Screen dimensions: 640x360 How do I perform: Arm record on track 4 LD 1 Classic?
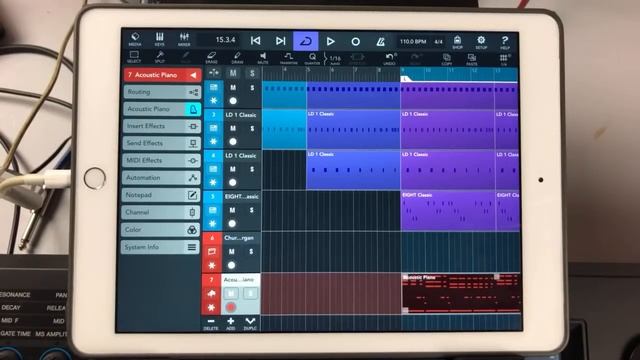coord(232,182)
